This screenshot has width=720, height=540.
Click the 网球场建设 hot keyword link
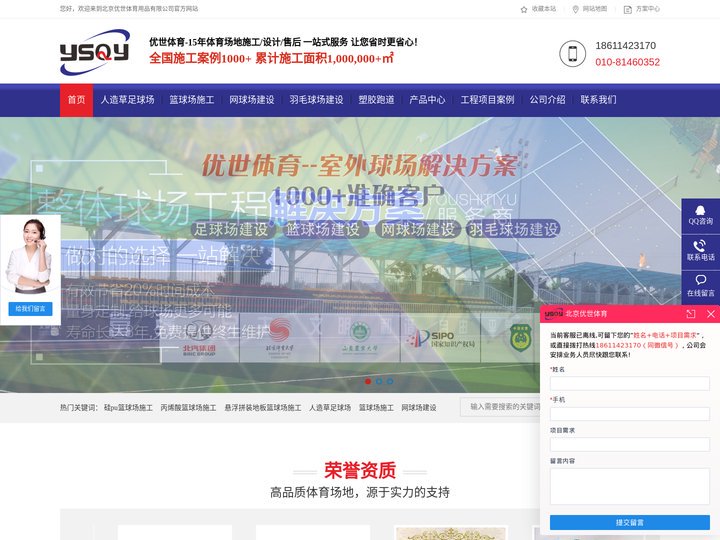pos(419,408)
